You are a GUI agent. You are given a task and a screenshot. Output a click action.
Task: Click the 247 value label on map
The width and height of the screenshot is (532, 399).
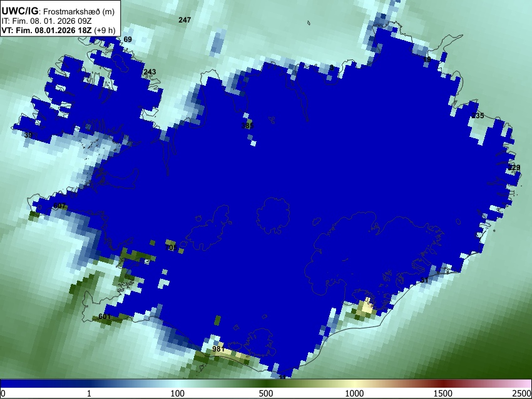(x=185, y=20)
